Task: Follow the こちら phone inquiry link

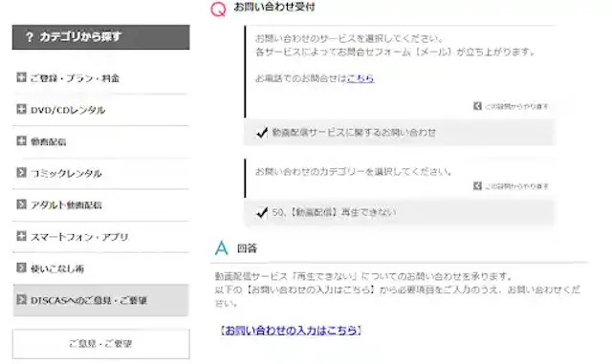Action: pos(361,78)
